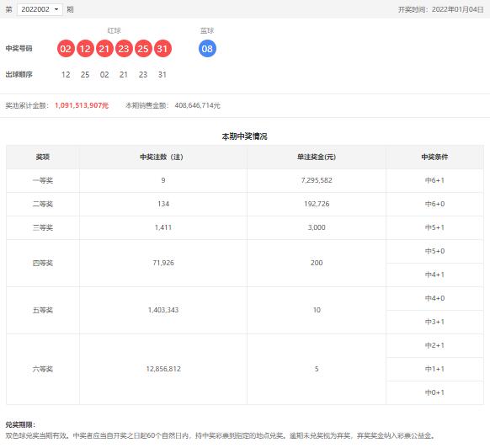Click sales amount 408,646,714元
Screen dimensions: 490x448
click(x=198, y=105)
